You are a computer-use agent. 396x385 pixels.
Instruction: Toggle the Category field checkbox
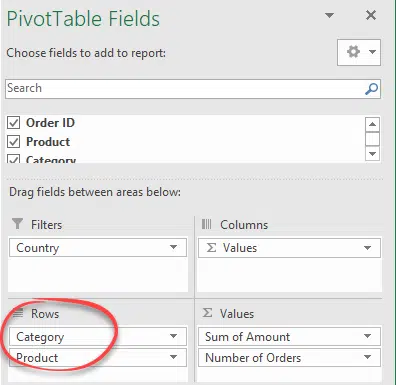point(14,159)
